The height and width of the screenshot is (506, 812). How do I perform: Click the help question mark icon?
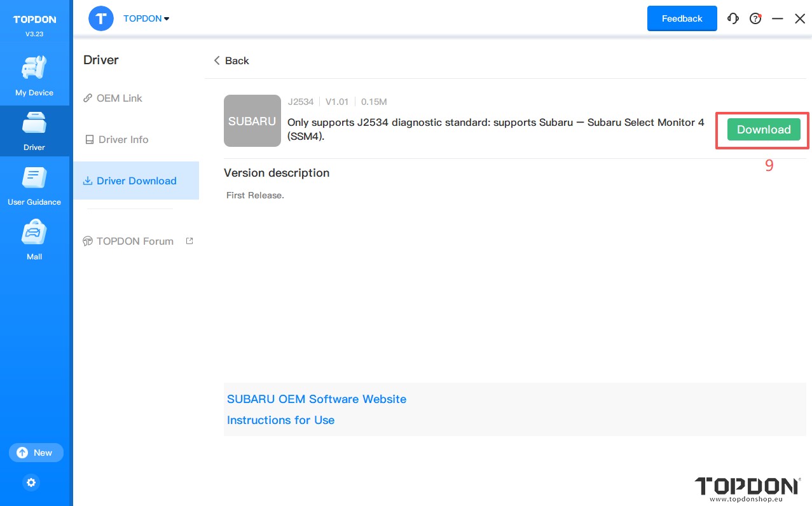pos(755,18)
